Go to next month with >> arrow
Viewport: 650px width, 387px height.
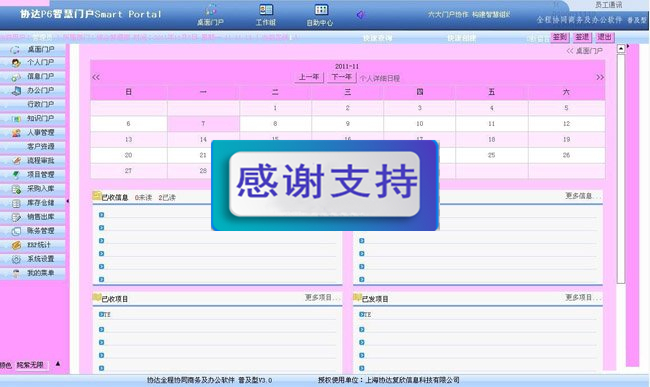pyautogui.click(x=600, y=77)
